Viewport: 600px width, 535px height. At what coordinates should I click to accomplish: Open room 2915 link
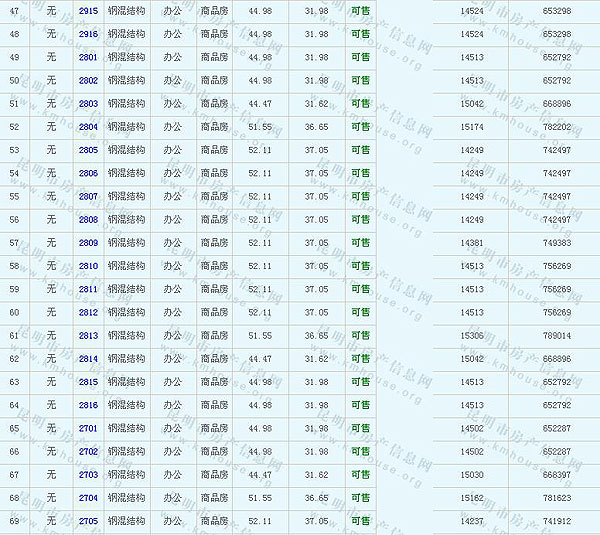coord(88,10)
